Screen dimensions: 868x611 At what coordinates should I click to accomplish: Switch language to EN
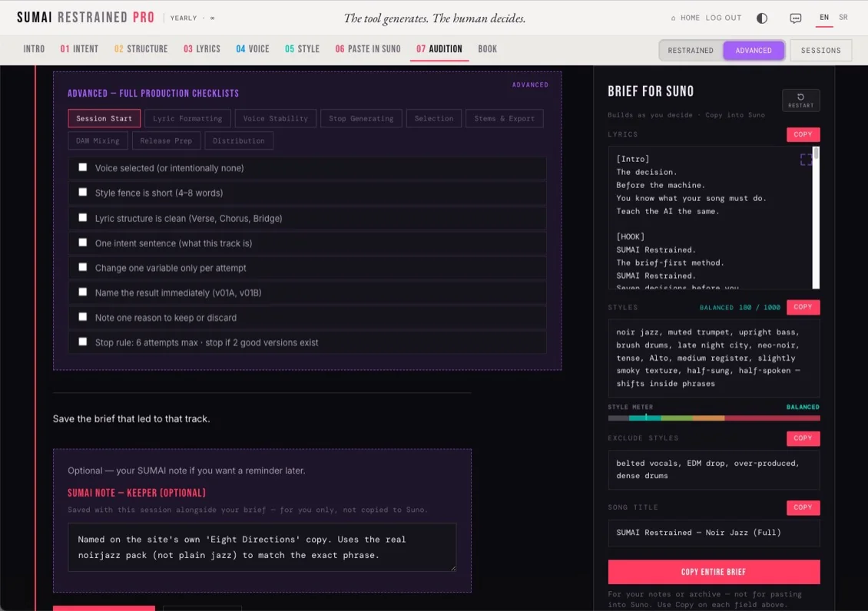click(x=823, y=18)
